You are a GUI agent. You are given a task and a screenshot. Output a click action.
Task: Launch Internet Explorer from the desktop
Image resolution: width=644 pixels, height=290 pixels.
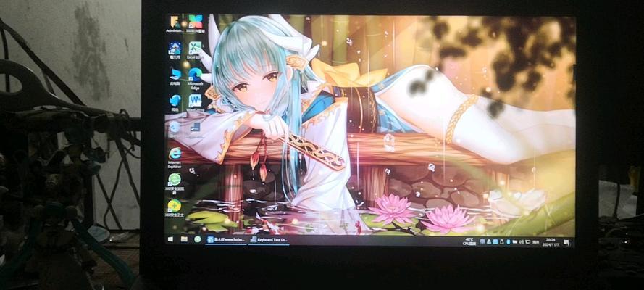tap(175, 157)
